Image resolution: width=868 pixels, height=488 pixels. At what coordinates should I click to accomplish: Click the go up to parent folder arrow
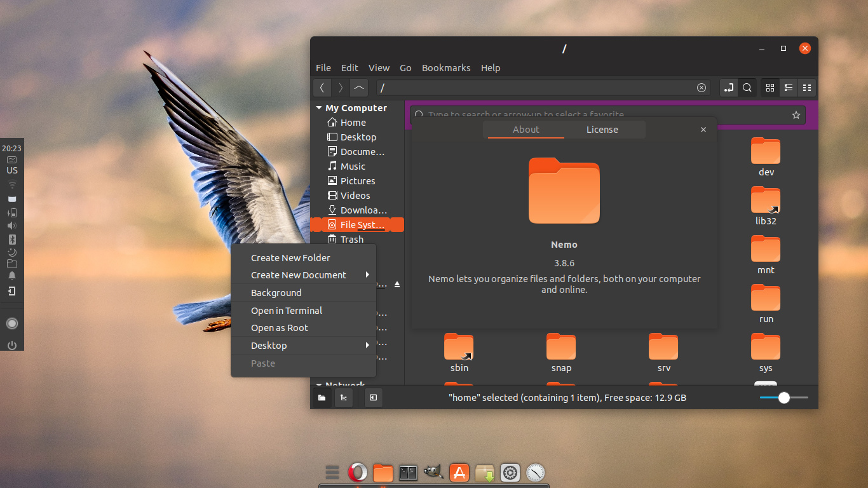[x=359, y=88]
